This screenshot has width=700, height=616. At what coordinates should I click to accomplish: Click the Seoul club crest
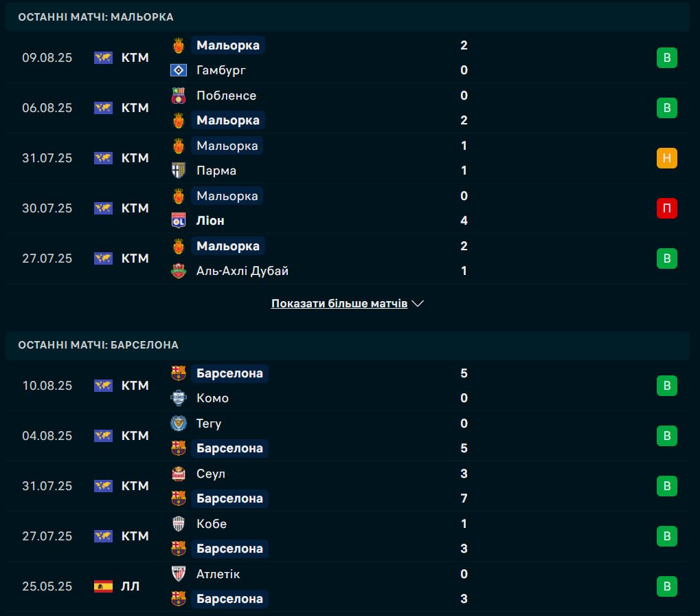click(179, 474)
